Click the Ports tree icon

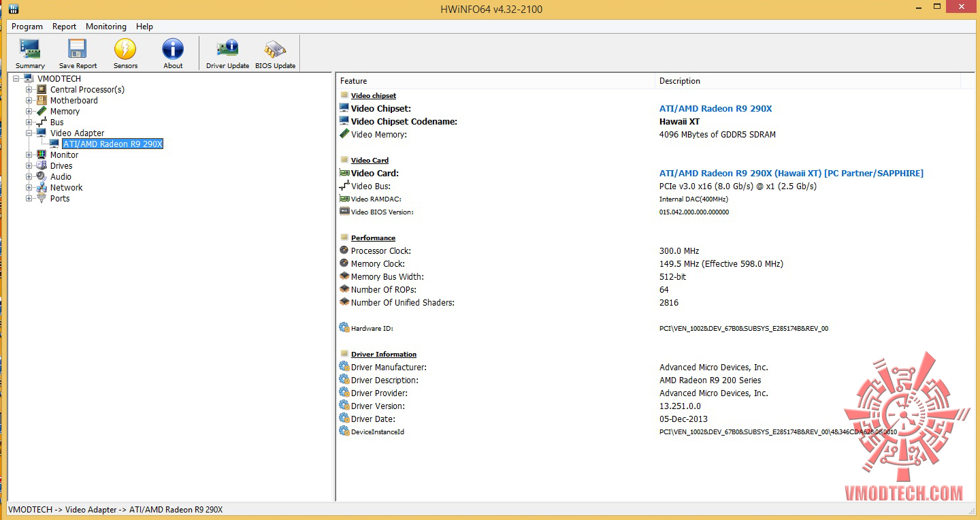42,198
